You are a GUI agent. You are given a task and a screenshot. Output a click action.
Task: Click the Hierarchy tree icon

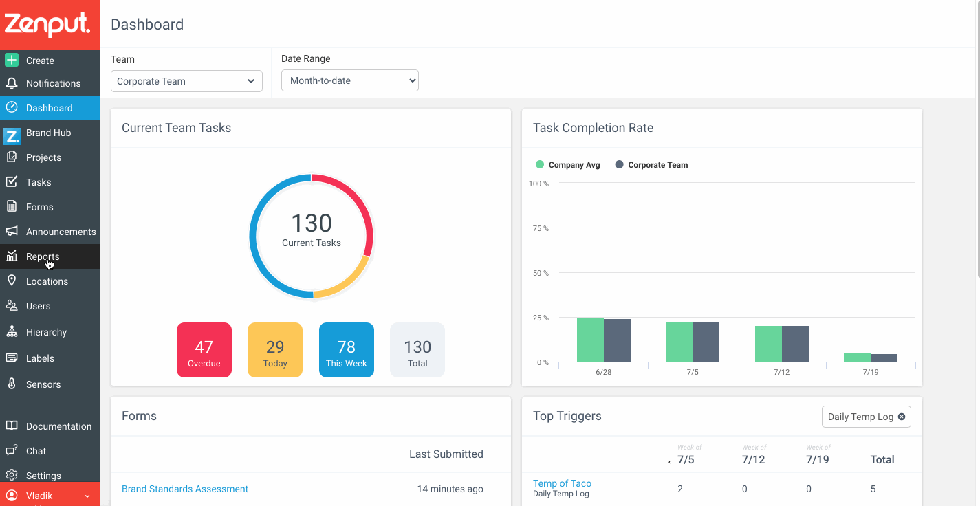12,331
